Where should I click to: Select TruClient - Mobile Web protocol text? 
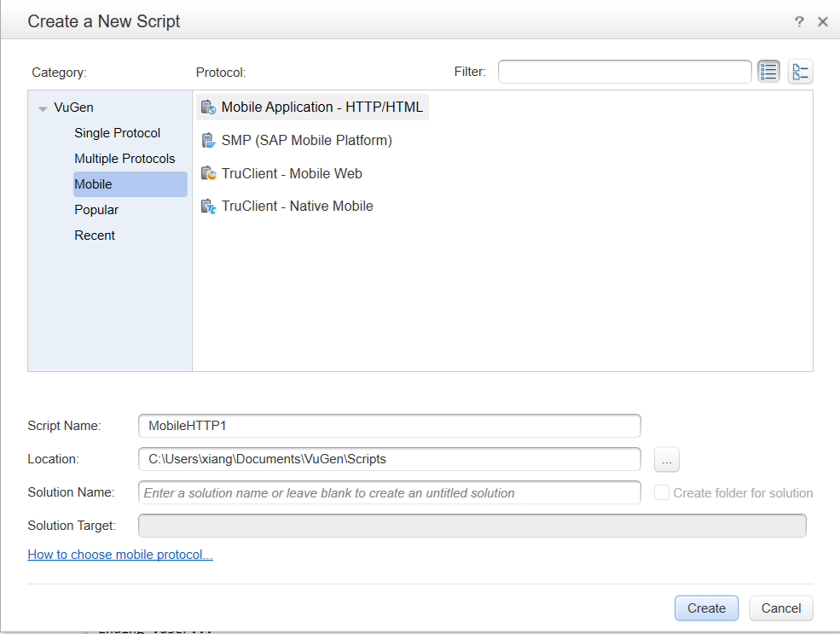click(x=292, y=173)
